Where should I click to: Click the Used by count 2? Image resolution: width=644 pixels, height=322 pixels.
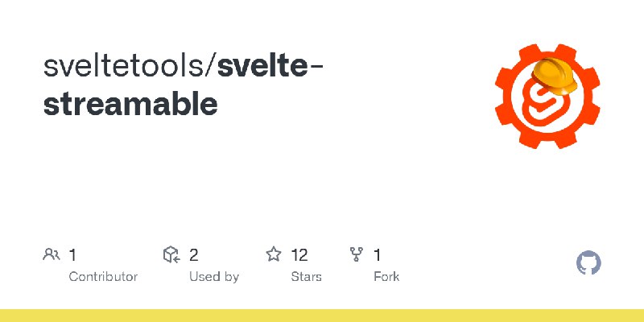194,255
